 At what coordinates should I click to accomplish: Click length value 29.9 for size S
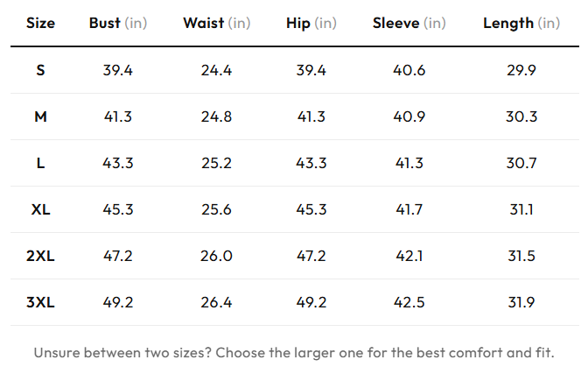521,70
